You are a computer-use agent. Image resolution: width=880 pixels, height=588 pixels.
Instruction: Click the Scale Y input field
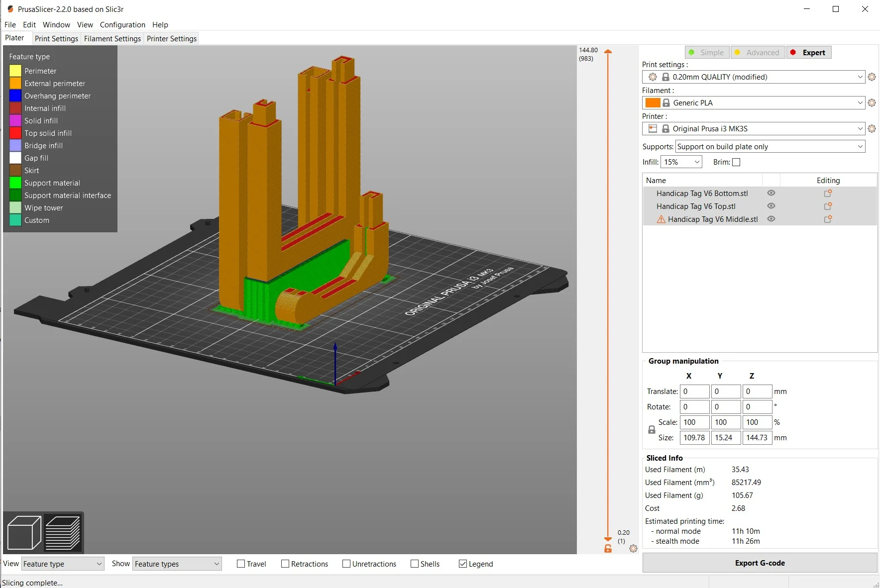pos(726,422)
